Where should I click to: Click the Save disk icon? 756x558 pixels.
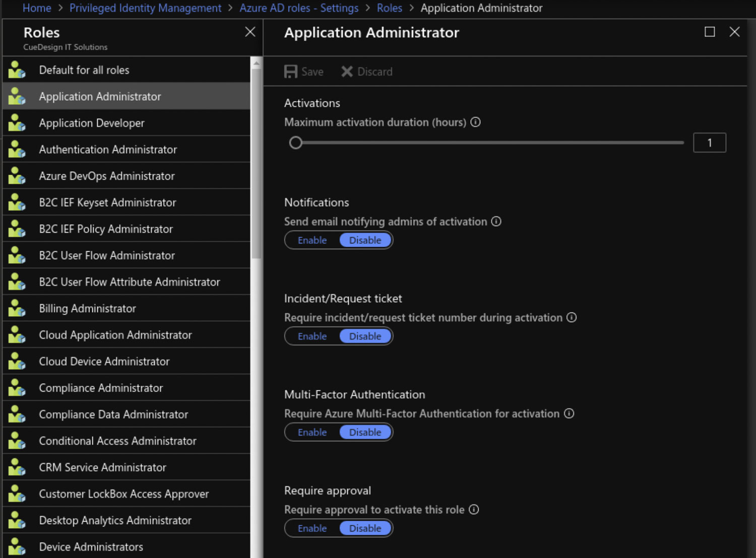(291, 72)
